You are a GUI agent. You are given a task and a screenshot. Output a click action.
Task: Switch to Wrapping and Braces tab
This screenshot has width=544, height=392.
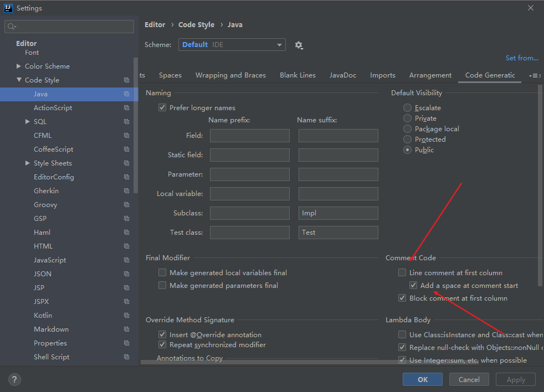click(230, 75)
